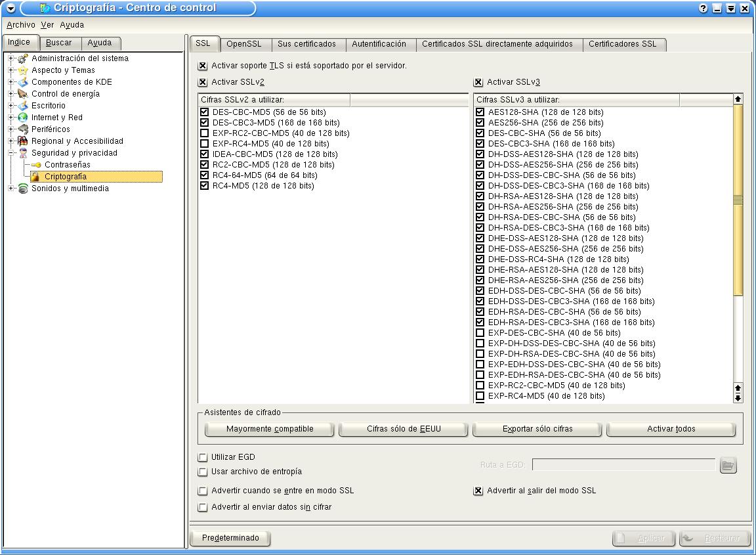Enable the Utilizar EGD checkbox
This screenshot has width=756, height=555.
tap(203, 457)
